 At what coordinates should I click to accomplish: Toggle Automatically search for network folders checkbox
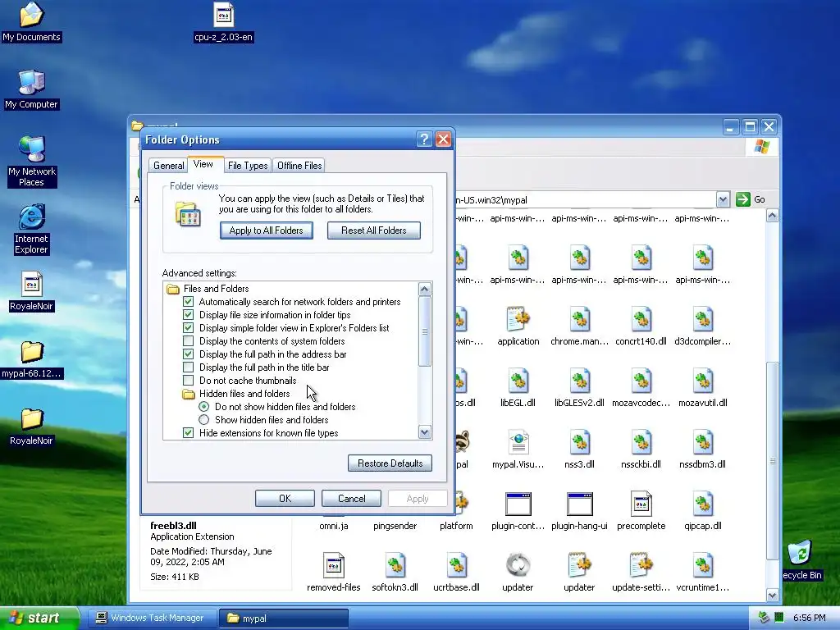point(188,302)
